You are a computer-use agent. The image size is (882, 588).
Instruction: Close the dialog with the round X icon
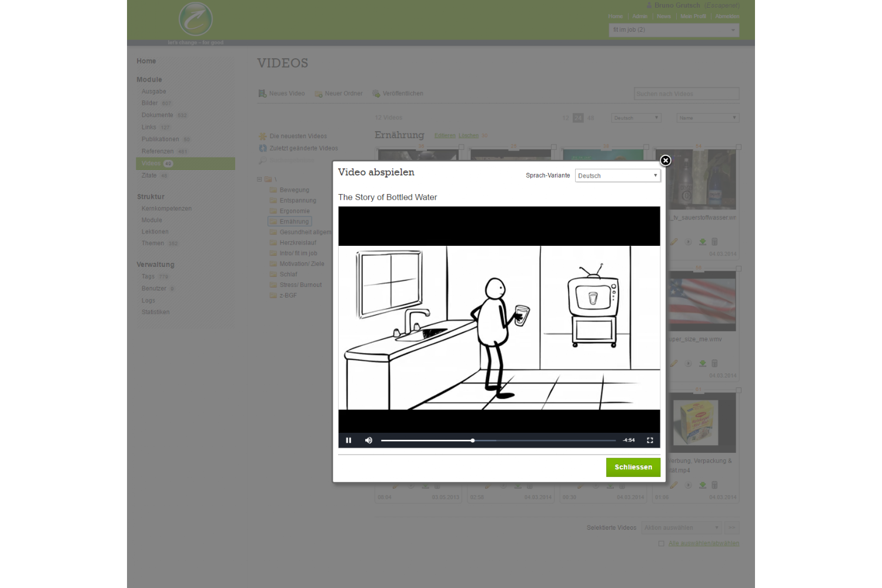(665, 161)
